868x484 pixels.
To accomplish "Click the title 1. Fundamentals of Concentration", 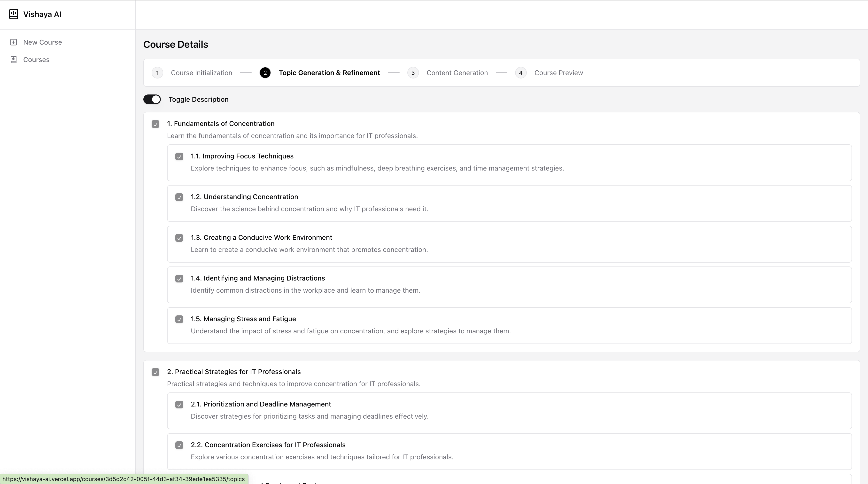I will click(x=221, y=124).
